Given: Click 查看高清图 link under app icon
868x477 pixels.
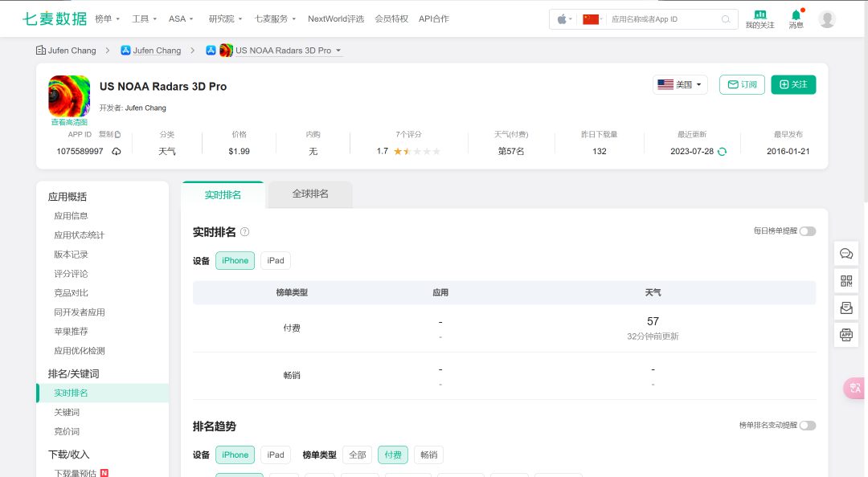Looking at the screenshot, I should [x=69, y=122].
